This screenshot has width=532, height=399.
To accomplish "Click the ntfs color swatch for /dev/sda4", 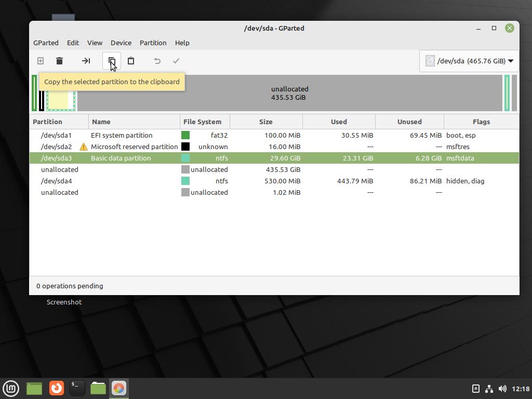I will click(185, 181).
